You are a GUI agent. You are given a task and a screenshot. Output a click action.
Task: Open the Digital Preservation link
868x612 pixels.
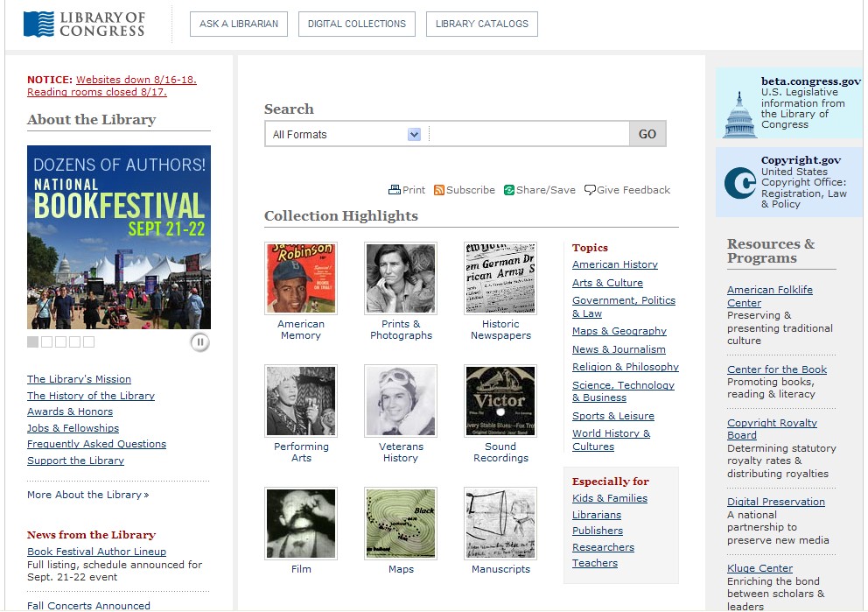[775, 501]
